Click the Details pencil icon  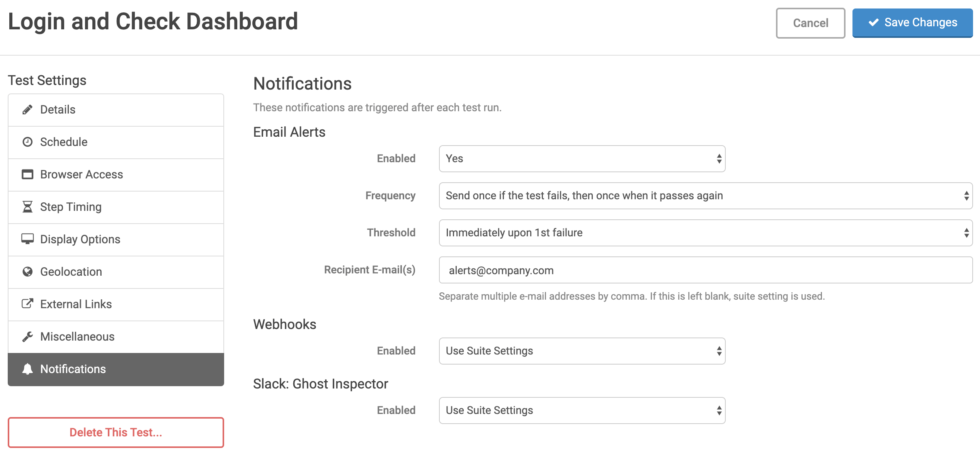pos(27,109)
